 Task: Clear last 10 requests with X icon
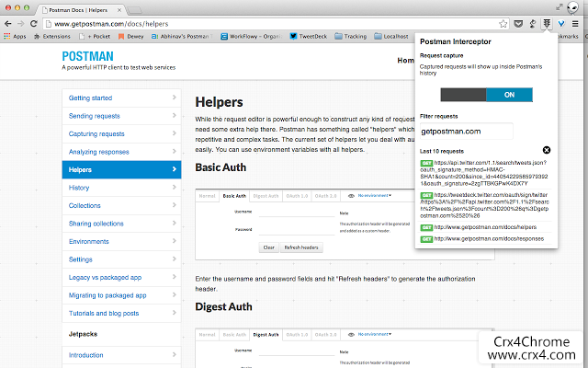(x=547, y=150)
